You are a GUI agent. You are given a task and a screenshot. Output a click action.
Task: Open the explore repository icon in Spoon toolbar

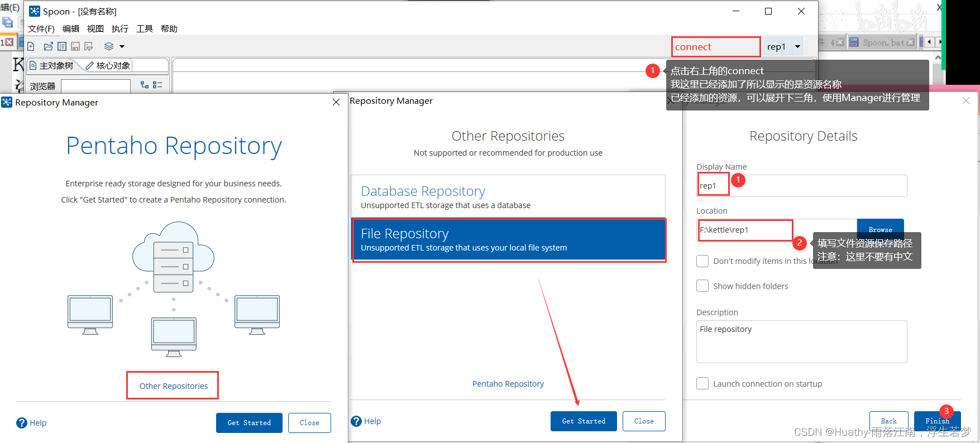point(62,46)
